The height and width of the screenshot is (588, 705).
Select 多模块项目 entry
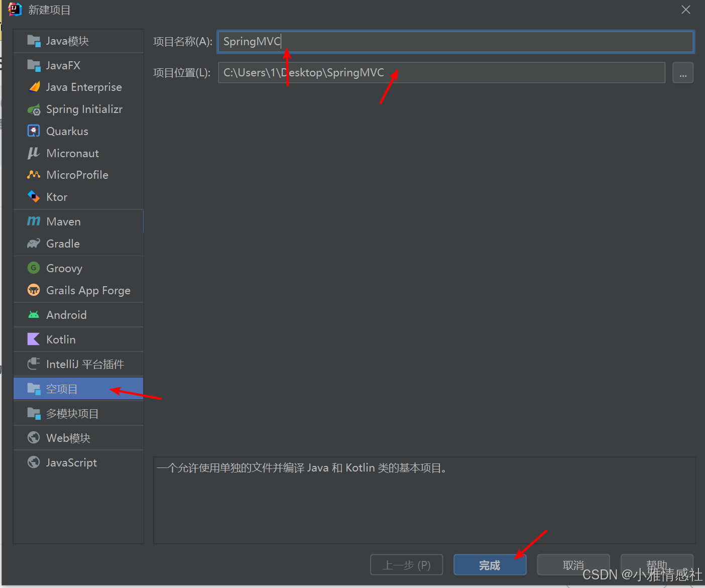(78, 413)
